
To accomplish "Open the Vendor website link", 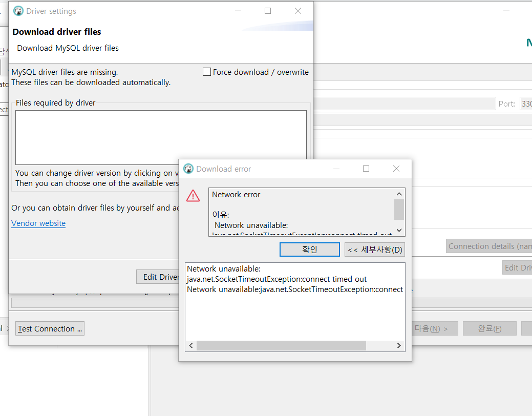I will tap(38, 223).
